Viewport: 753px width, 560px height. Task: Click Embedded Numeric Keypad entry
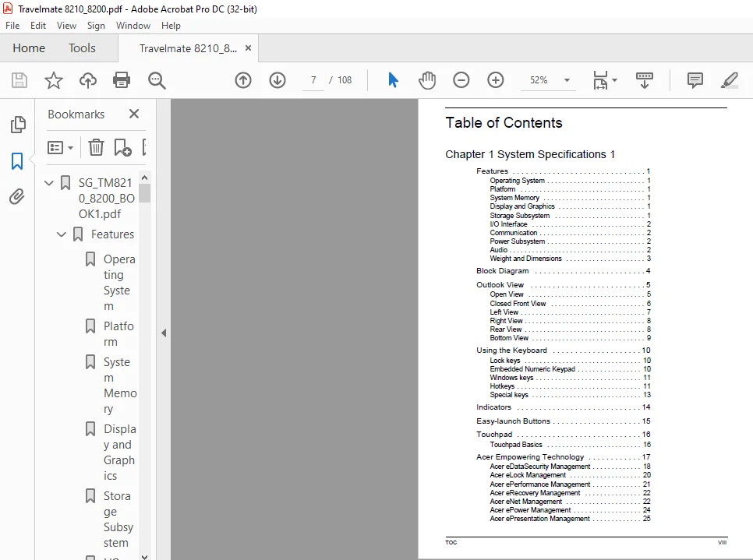coord(570,369)
